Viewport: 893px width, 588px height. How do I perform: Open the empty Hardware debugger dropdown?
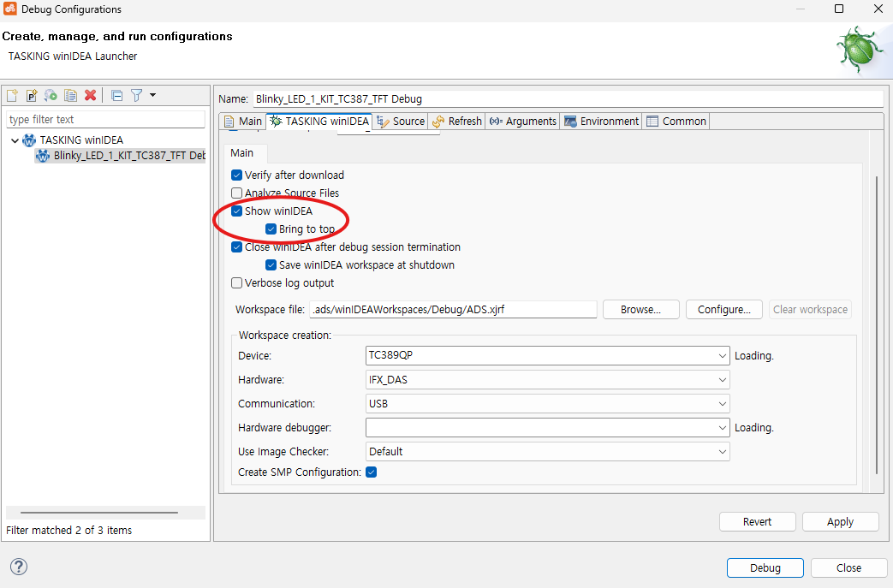pyautogui.click(x=547, y=427)
